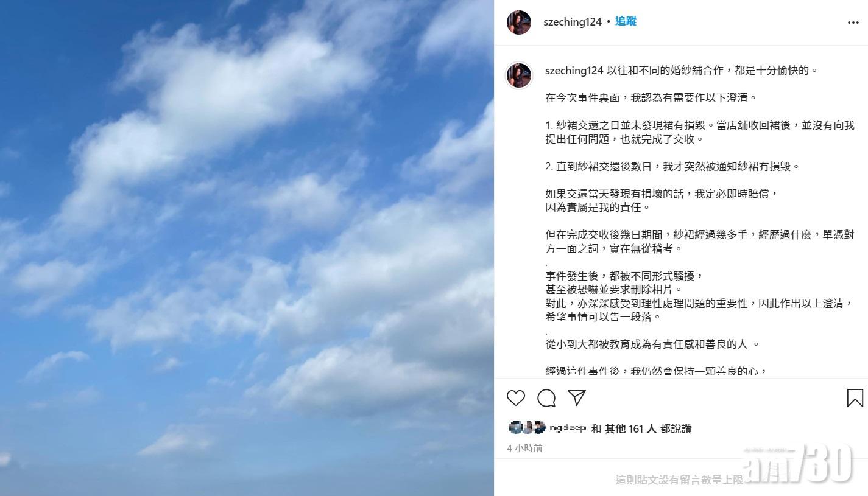View the list of 其他 161 人 likers
868x496 pixels.
[x=630, y=428]
